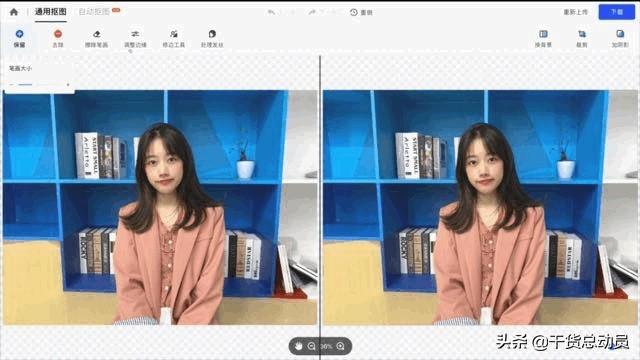This screenshot has width=640, height=360.
Task: Select the red 去除 (remove) brush tool
Action: (58, 38)
